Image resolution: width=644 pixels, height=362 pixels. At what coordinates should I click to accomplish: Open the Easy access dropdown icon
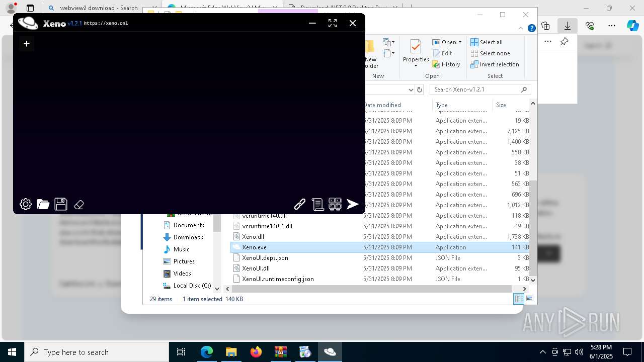[x=388, y=53]
